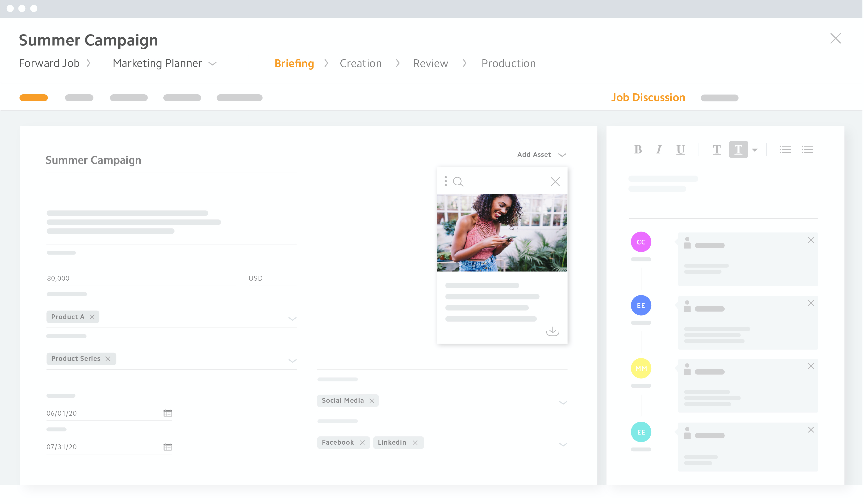Go to the Production stage

pos(509,64)
